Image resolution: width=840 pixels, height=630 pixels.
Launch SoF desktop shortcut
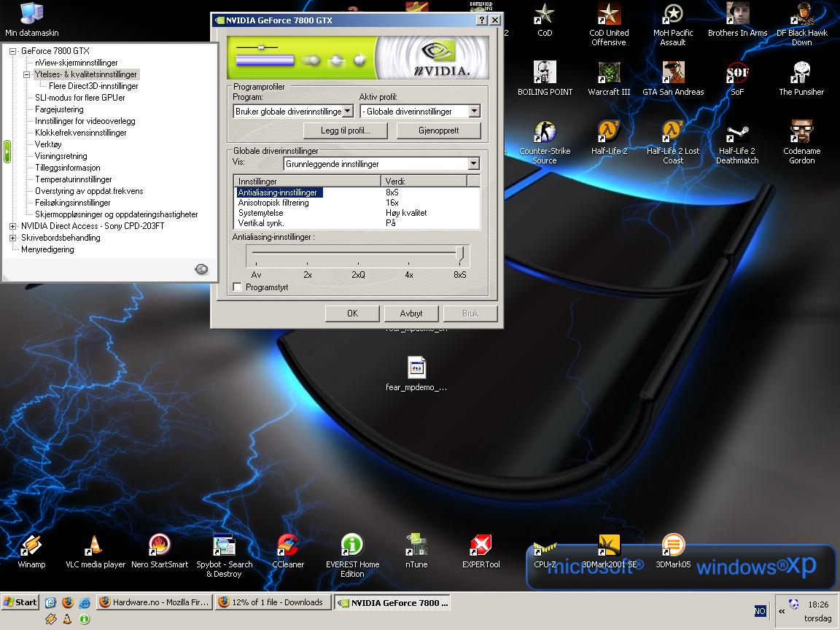pyautogui.click(x=737, y=79)
